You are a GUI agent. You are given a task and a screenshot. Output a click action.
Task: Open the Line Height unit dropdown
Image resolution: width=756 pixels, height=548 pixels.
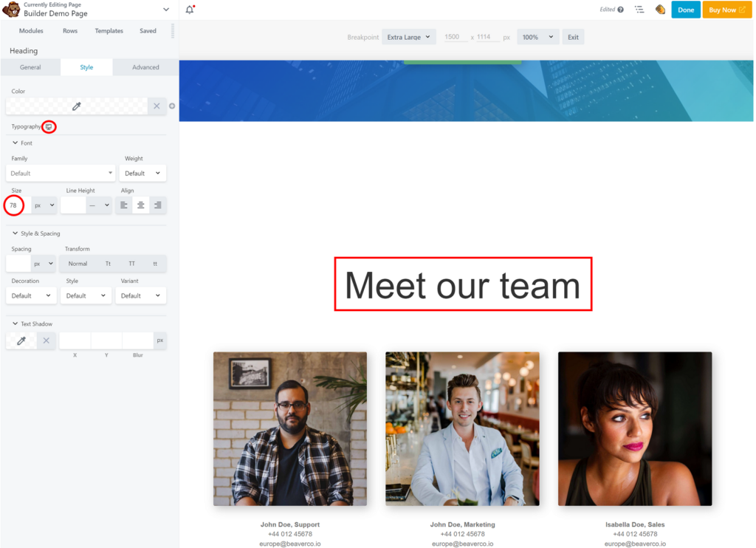click(99, 205)
